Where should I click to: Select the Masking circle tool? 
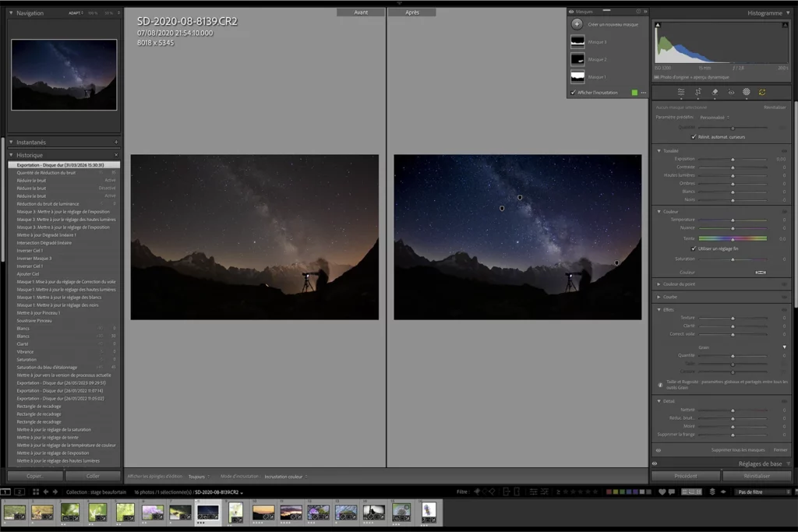[746, 92]
